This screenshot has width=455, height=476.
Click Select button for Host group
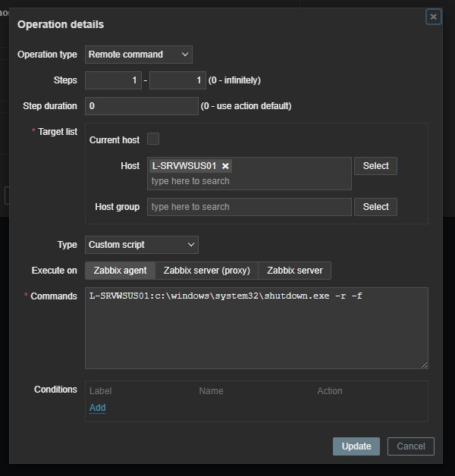375,206
